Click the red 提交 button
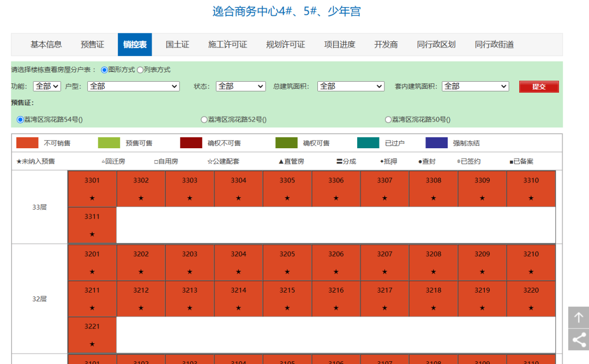Screen dimensions: 589x364 tap(539, 87)
